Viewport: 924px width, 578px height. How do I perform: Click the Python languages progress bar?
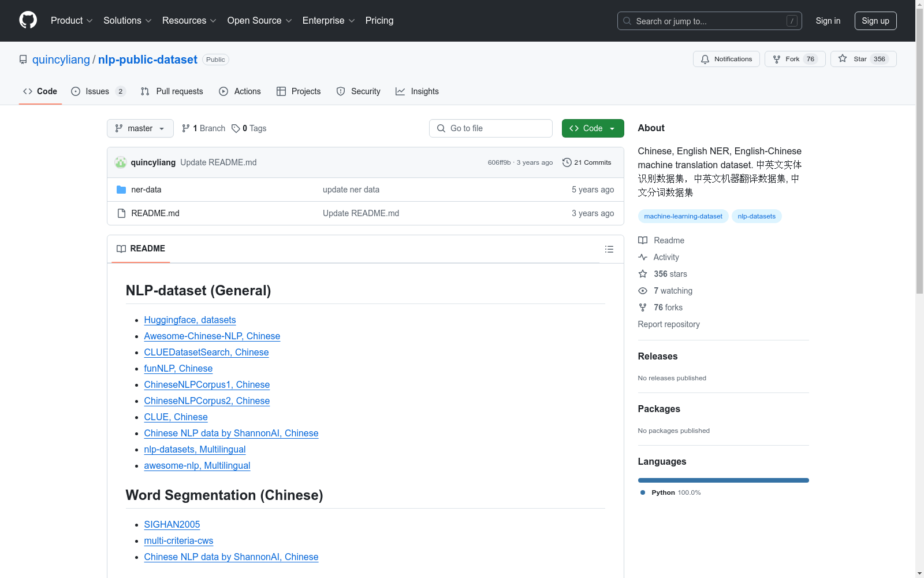724,480
